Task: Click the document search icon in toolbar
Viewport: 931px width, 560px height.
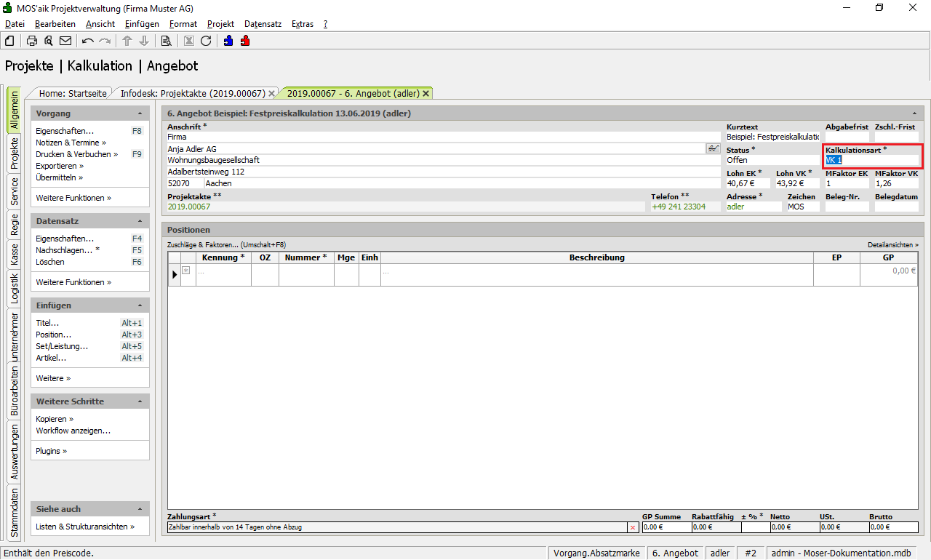Action: point(166,41)
